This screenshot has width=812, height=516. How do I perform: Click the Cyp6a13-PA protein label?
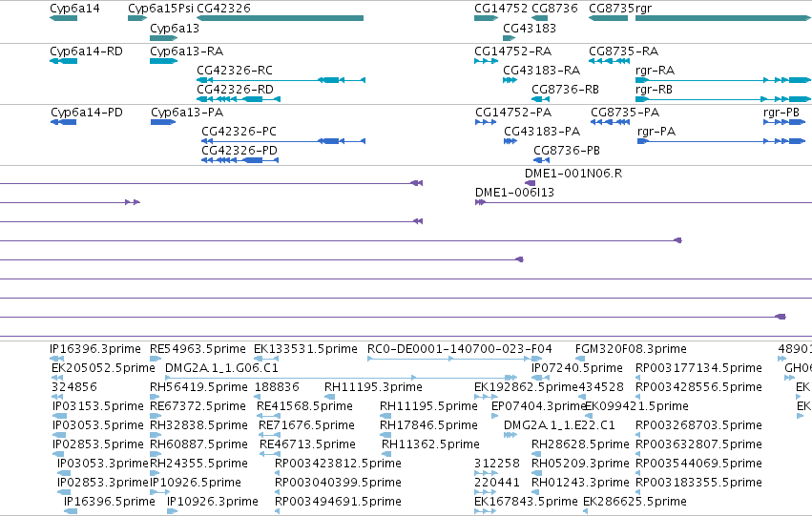187,113
